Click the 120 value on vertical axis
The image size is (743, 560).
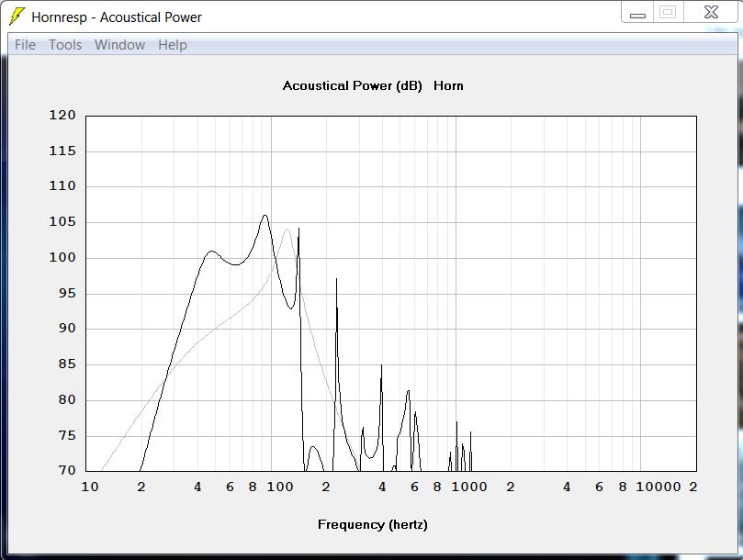(62, 115)
